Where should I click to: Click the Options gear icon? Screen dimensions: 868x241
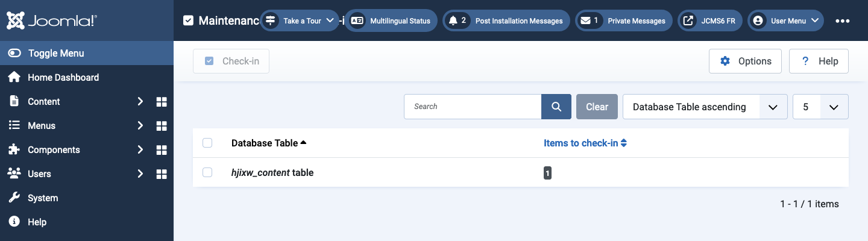tap(725, 61)
